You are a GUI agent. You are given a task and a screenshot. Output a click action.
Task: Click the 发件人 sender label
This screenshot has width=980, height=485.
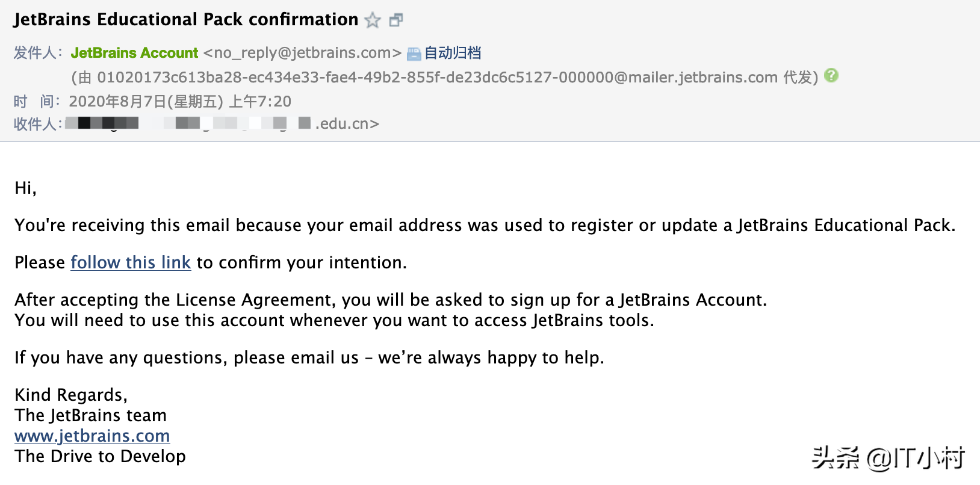[37, 53]
